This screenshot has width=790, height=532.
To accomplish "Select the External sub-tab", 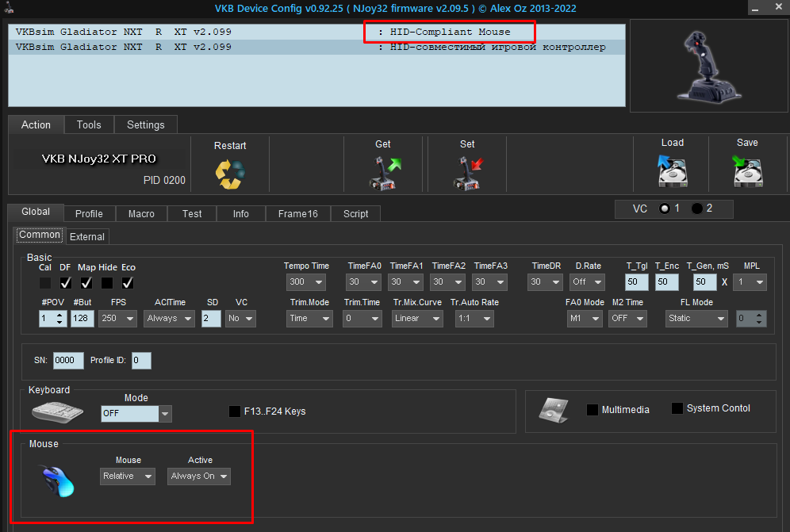I will [87, 237].
